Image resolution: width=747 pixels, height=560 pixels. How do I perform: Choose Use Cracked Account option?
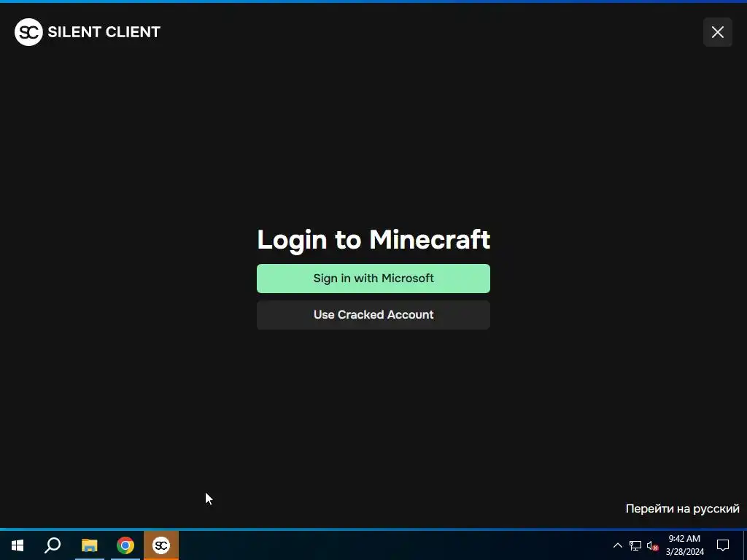(373, 315)
